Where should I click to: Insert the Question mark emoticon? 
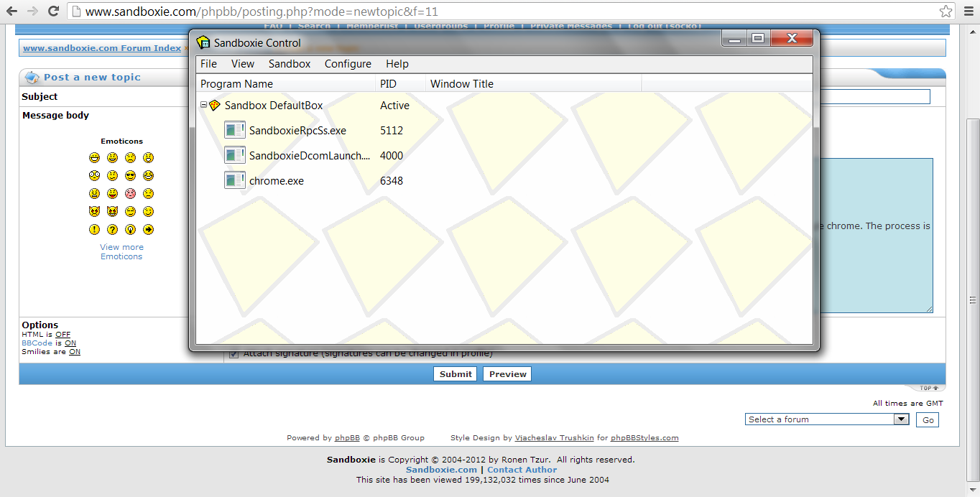pos(112,230)
